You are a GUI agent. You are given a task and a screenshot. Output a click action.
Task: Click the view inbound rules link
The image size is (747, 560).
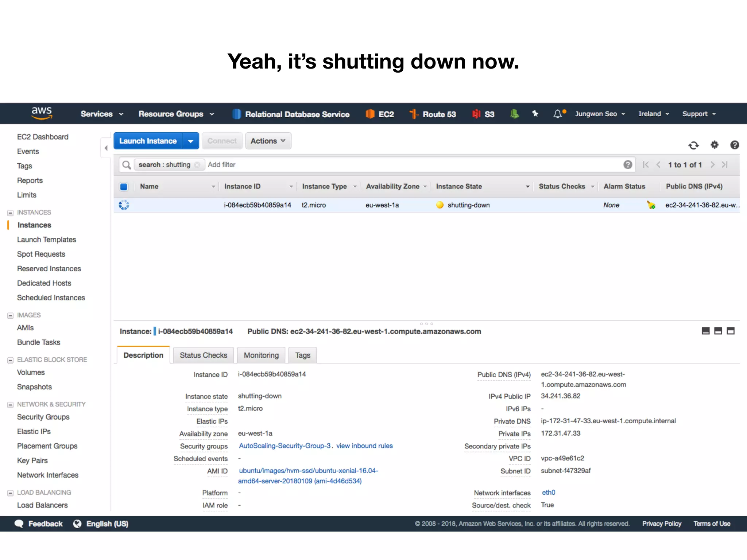coord(364,446)
